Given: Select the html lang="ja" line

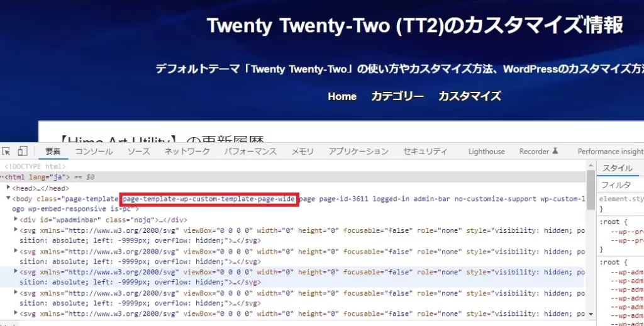Looking at the screenshot, I should click(293, 177).
